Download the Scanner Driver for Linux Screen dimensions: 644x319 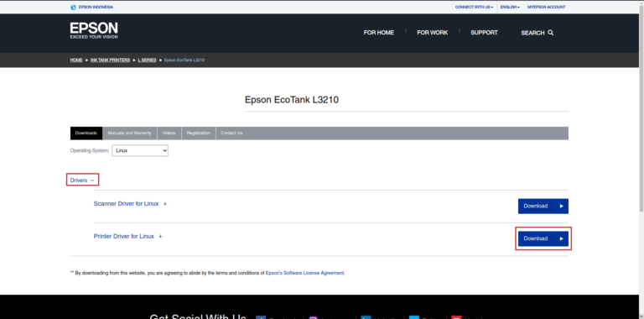coord(543,206)
